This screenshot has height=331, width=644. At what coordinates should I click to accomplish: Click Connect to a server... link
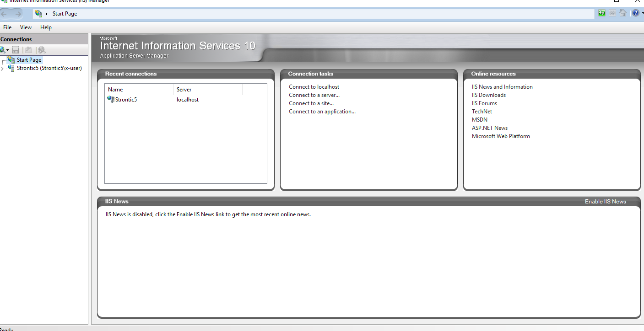tap(314, 95)
